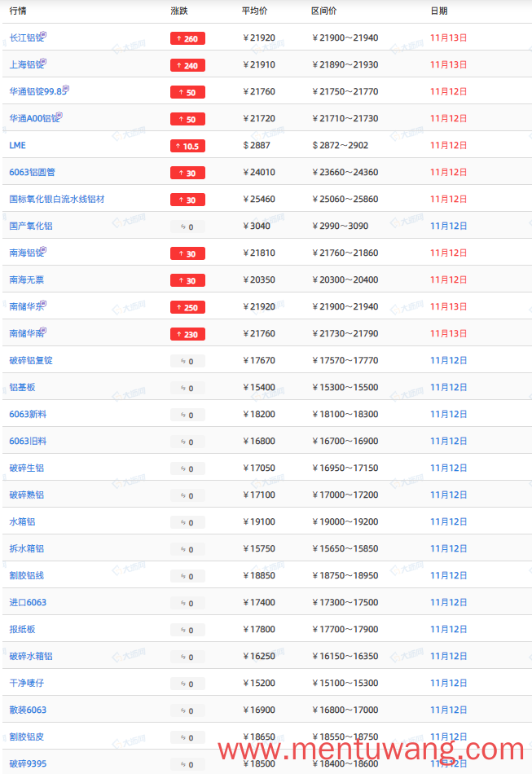This screenshot has height=774, width=532.
Task: Open the LME quote link
Action: pyautogui.click(x=17, y=145)
